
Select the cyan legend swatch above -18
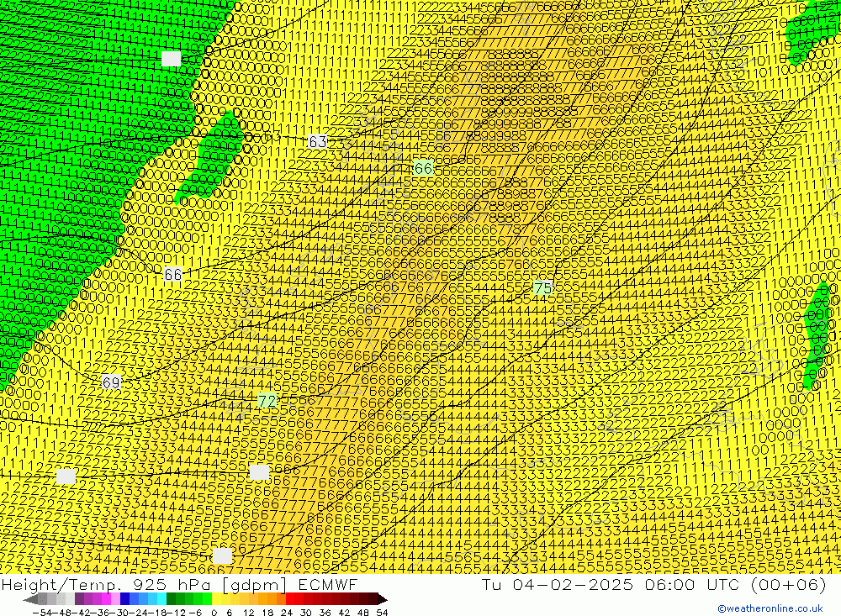(161, 599)
